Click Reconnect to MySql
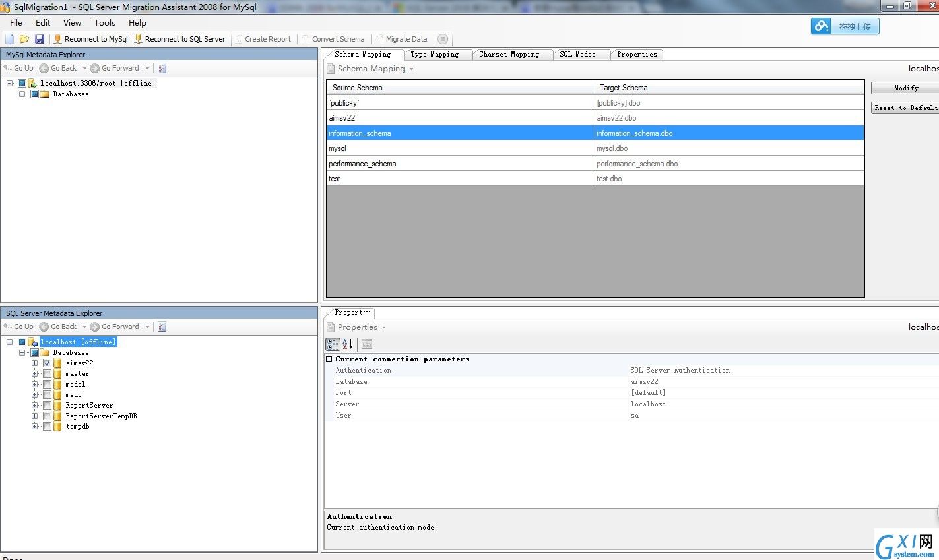This screenshot has height=560, width=939. [x=90, y=39]
